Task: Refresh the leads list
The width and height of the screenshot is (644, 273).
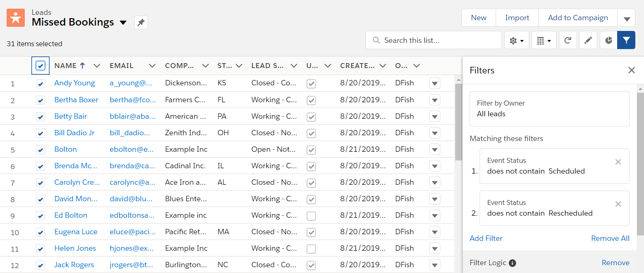Action: tap(568, 40)
